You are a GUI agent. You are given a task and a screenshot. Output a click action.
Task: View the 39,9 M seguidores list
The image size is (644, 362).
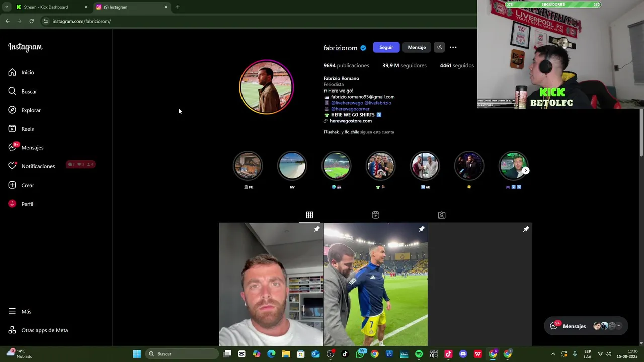point(405,65)
